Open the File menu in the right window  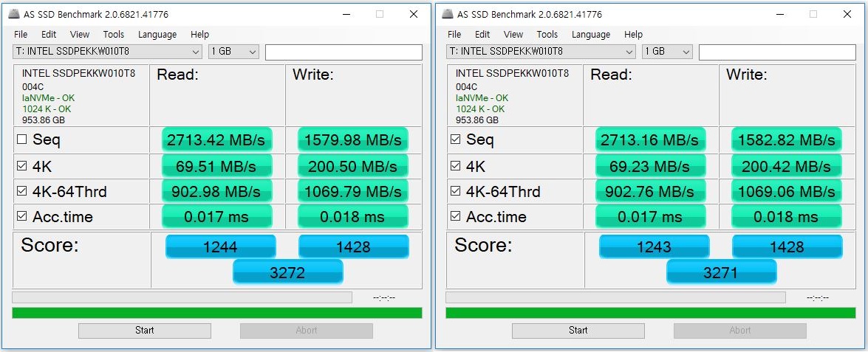pos(454,34)
